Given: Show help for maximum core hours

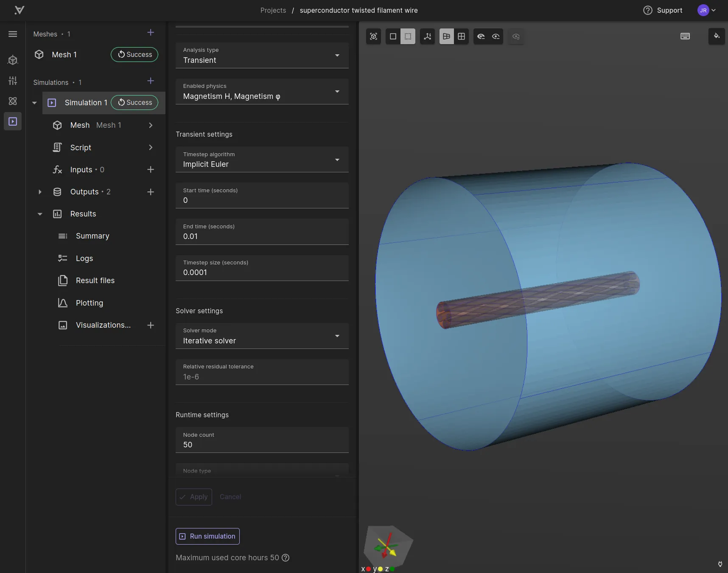Looking at the screenshot, I should pyautogui.click(x=286, y=558).
